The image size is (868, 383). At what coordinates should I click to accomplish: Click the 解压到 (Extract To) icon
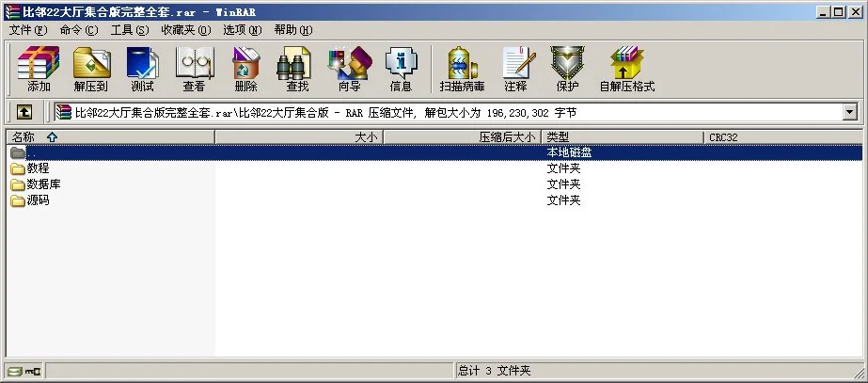click(x=90, y=69)
